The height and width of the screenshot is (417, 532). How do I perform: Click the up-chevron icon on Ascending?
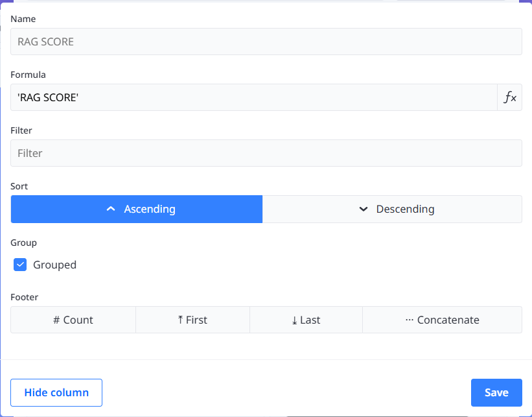coord(111,209)
